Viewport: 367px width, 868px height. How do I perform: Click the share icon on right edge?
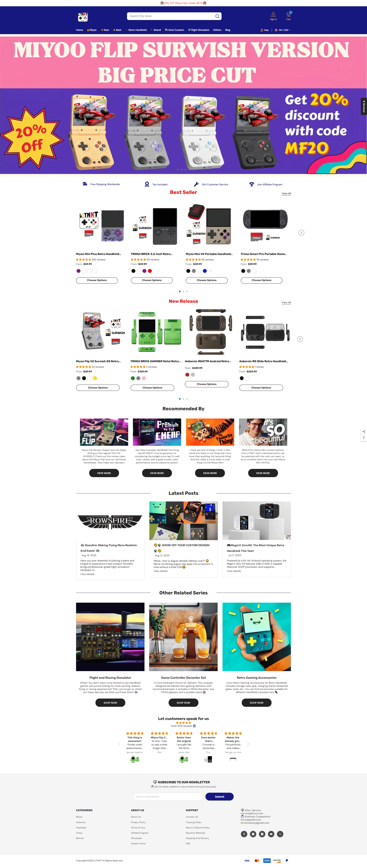(x=364, y=432)
